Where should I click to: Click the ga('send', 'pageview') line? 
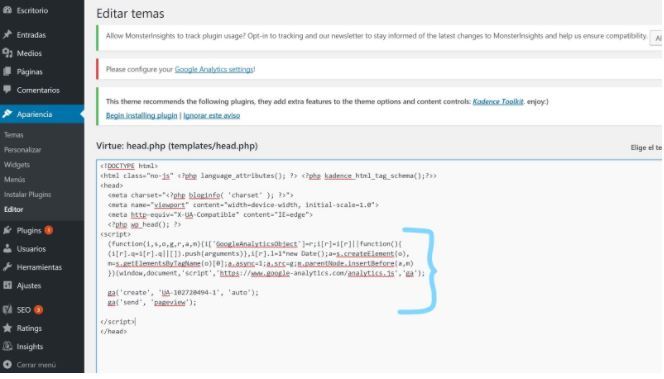pos(152,302)
